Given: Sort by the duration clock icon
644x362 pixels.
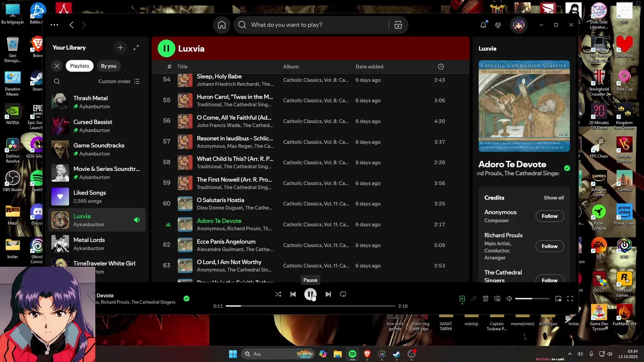Looking at the screenshot, I should (441, 67).
